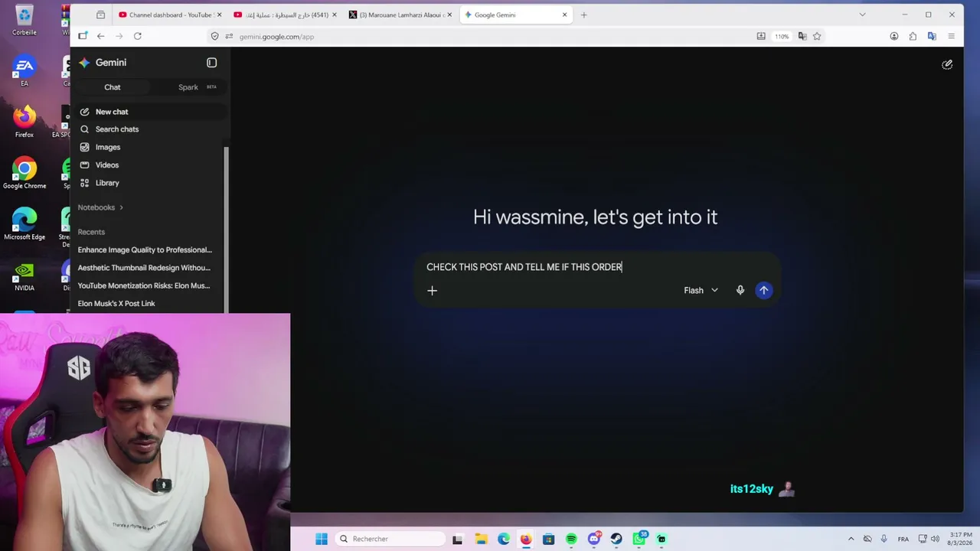Collapse the Gemini sidebar panel
The height and width of the screenshot is (551, 980).
pos(212,63)
